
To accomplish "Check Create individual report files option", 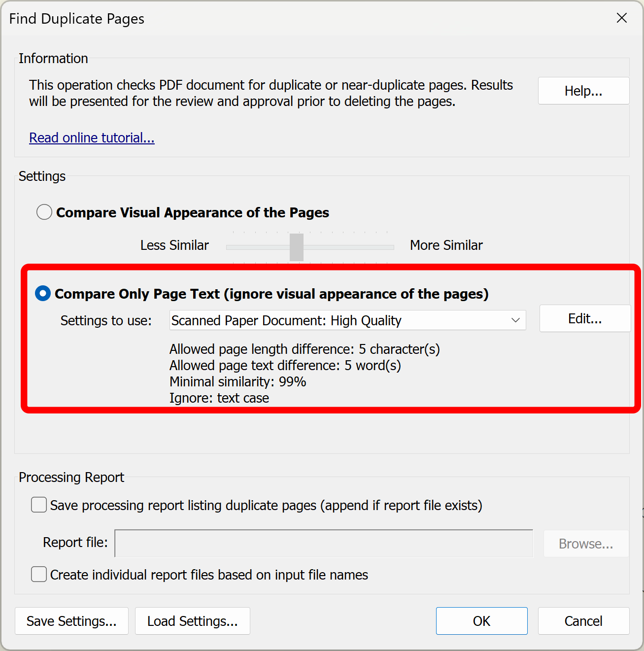I will [x=38, y=574].
